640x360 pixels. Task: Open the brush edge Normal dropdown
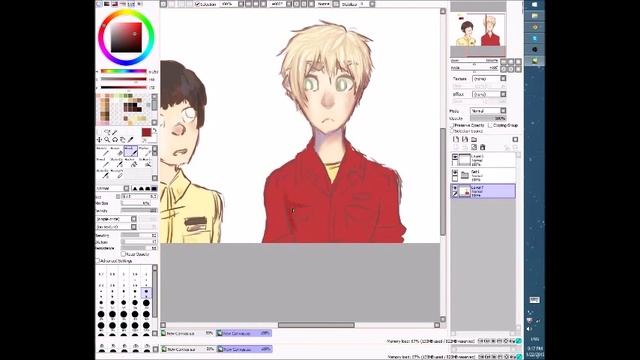126,189
